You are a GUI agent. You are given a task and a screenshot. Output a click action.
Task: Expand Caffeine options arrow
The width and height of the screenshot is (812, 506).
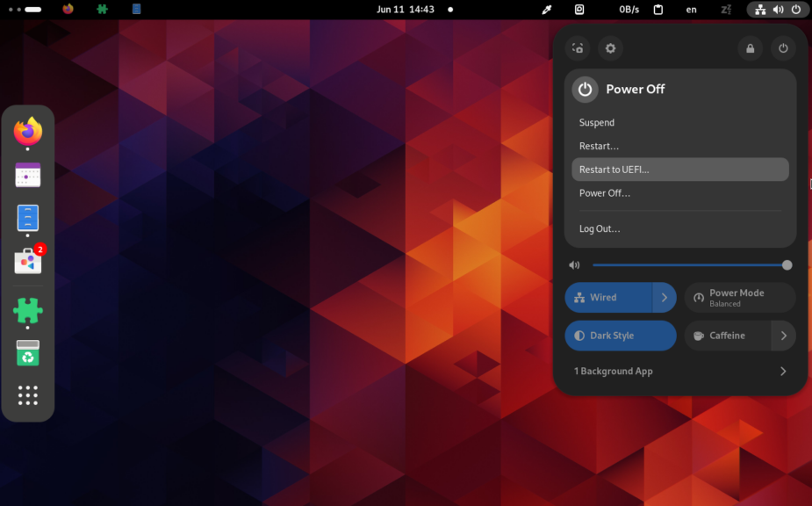point(784,336)
